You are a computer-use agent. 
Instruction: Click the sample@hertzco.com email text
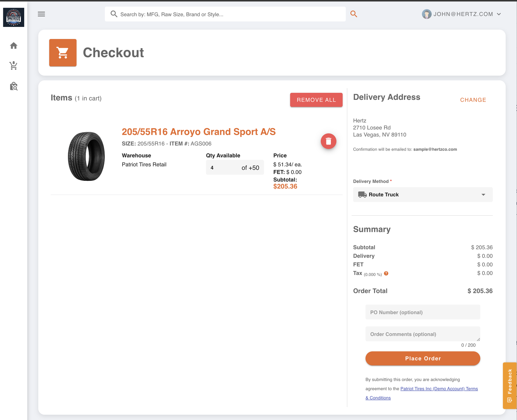point(435,149)
